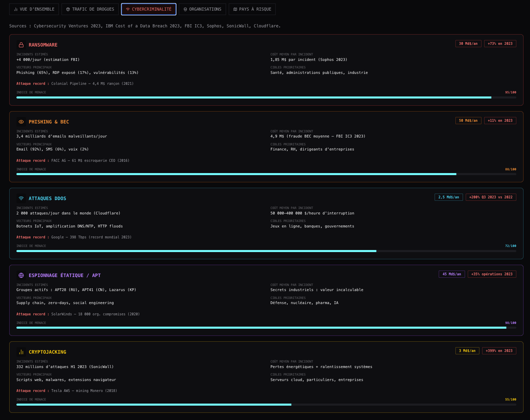Click the 72/100 threat score
Screen dimensions: 530x420
click(511, 246)
